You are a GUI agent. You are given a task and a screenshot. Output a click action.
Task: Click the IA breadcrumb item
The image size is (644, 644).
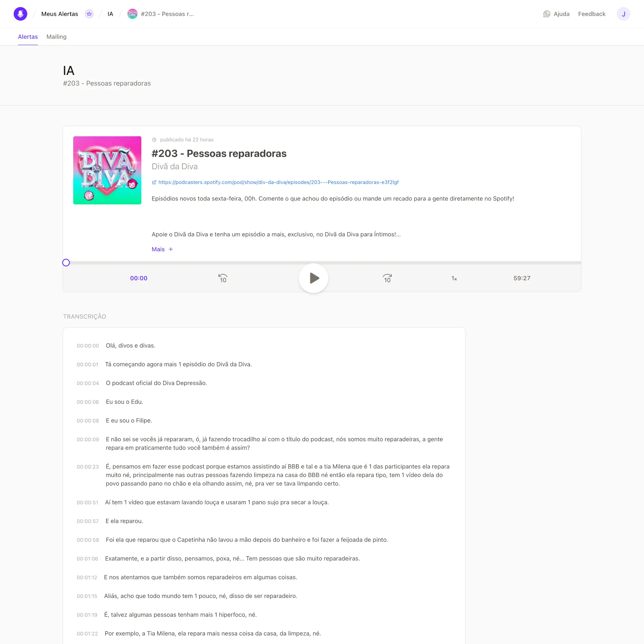tap(110, 14)
